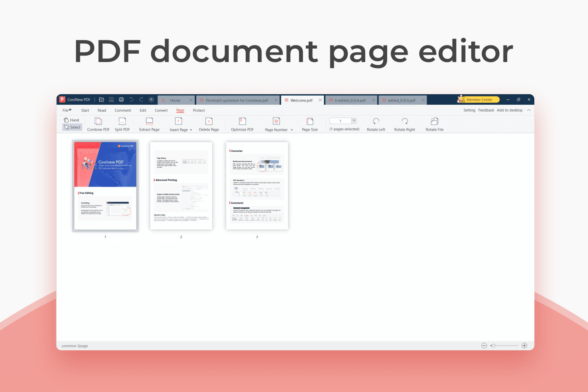Switch to the Convert ribbon tab
Viewport: 588px width, 392px height.
point(161,110)
